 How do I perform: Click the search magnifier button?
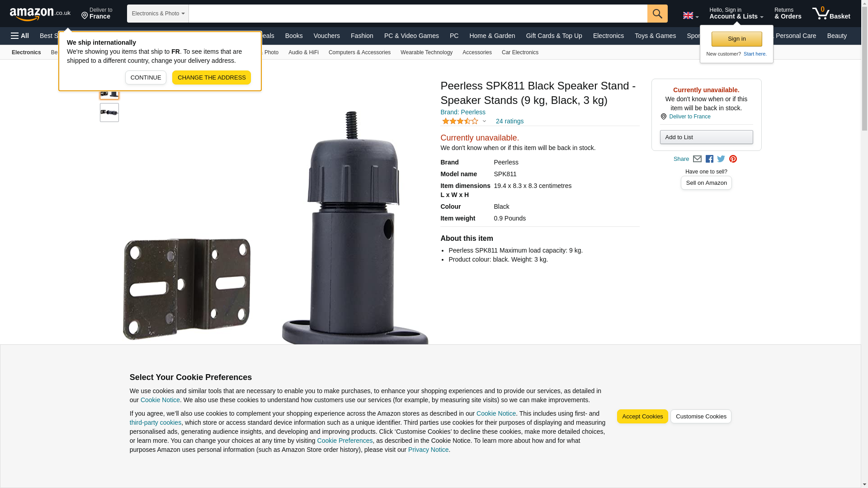657,14
